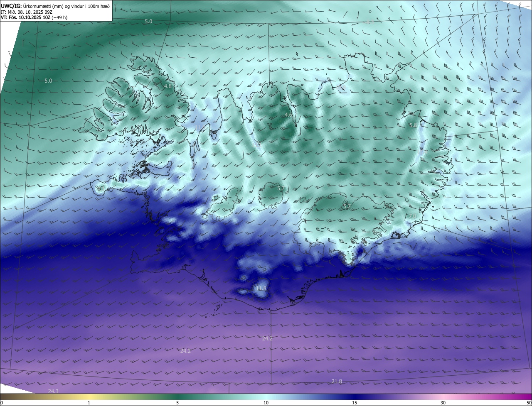The height and width of the screenshot is (406, 532).
Task: Click the 4.6 value in north Iceland
Action: tap(288, 115)
